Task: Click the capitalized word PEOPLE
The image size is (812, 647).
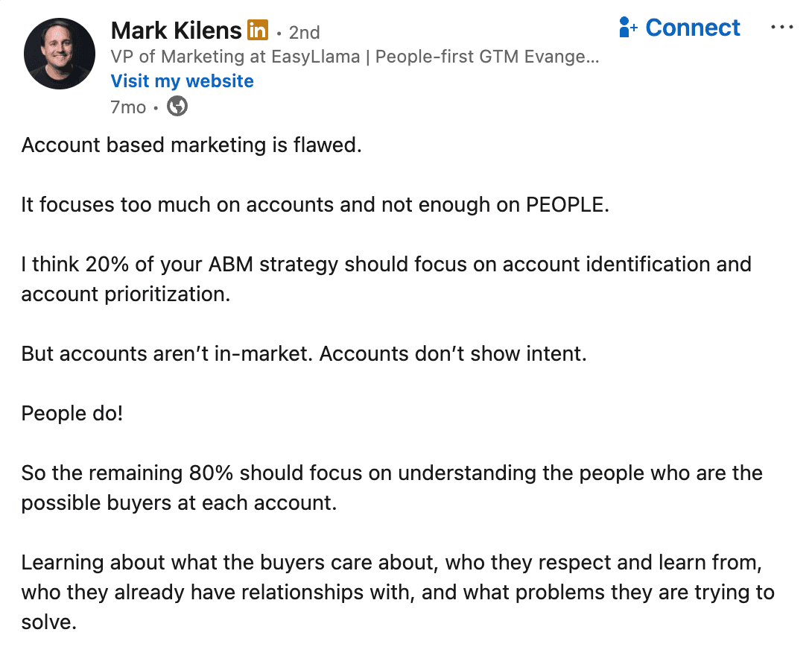Action: point(567,204)
